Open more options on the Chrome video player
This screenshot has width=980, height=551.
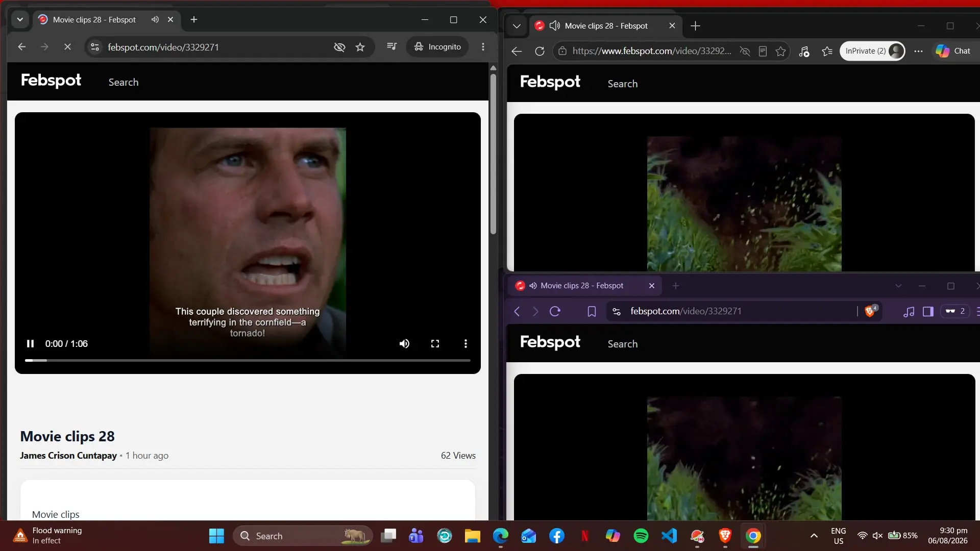pyautogui.click(x=465, y=344)
